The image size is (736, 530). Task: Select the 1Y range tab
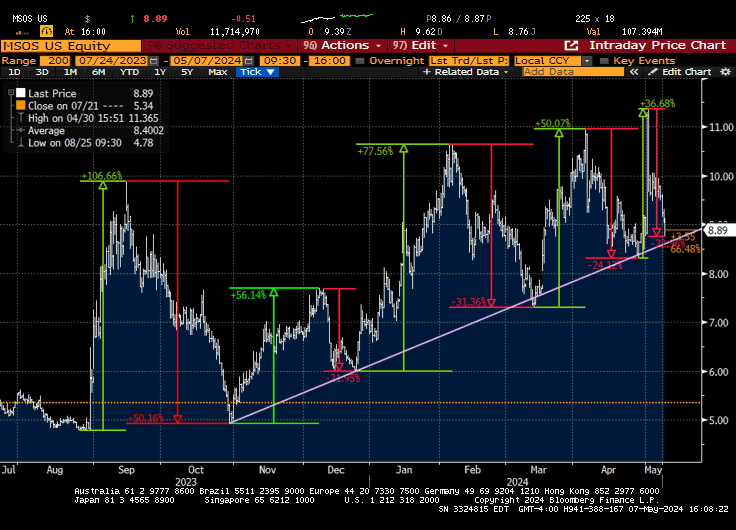(x=160, y=72)
